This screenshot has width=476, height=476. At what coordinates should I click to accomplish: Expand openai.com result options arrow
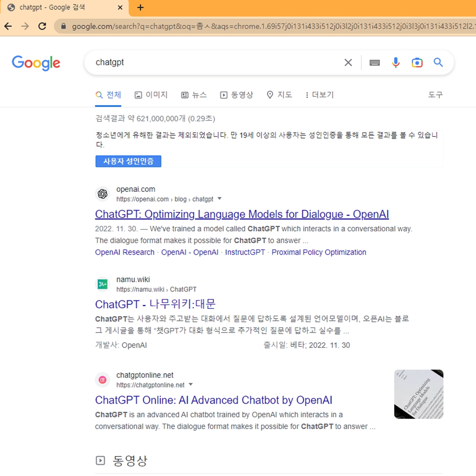[219, 199]
